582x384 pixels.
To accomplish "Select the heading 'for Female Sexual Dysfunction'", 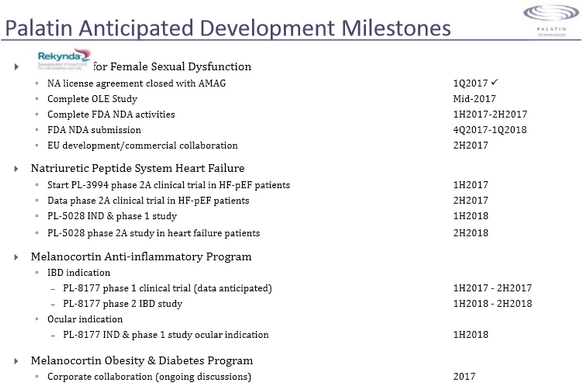I will tap(172, 66).
